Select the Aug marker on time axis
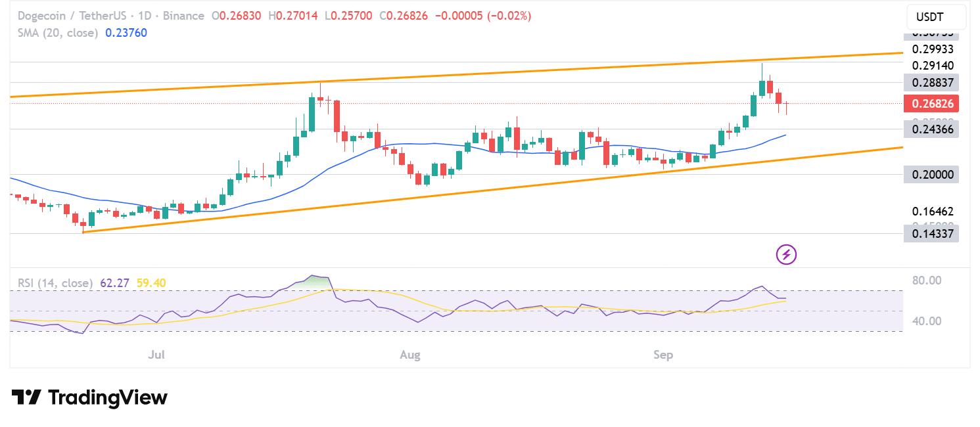Screen dimensions: 980x427 [410, 355]
